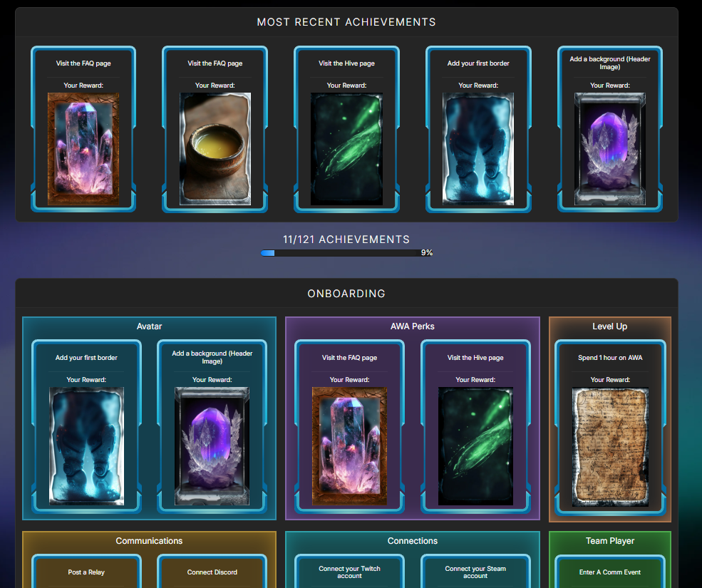Screen dimensions: 702x588
Task: Select the Onboarding section header
Action: [x=346, y=294]
